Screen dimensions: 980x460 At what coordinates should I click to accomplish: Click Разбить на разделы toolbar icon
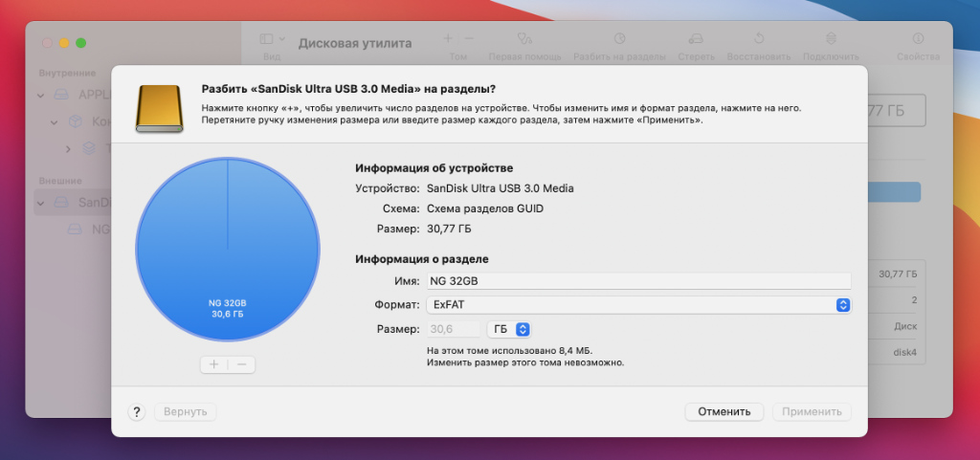coord(619,38)
